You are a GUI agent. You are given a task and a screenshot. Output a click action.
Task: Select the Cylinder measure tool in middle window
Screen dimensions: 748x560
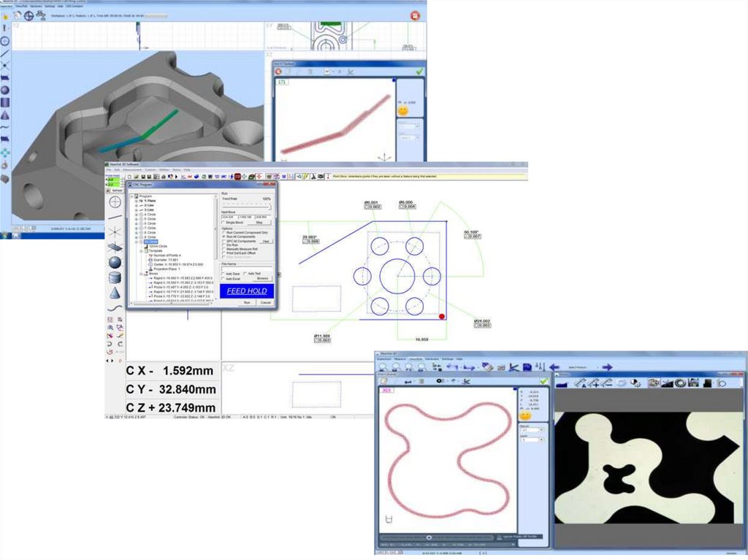(115, 277)
